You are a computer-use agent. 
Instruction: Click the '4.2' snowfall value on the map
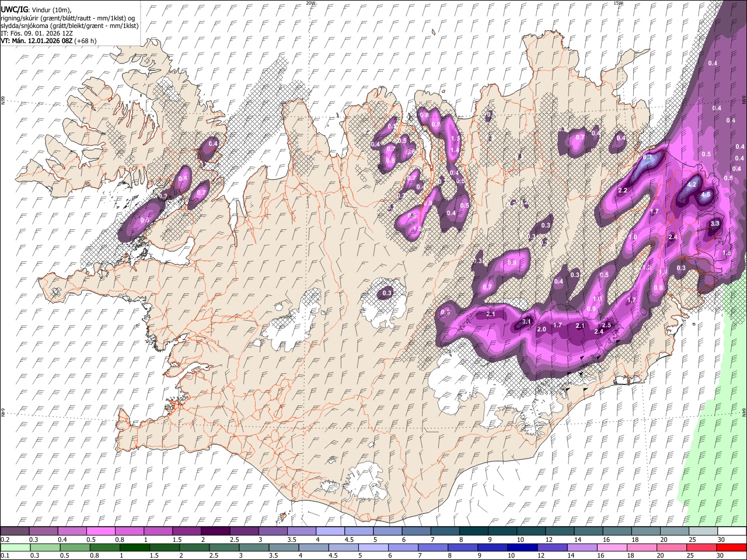[x=692, y=184]
